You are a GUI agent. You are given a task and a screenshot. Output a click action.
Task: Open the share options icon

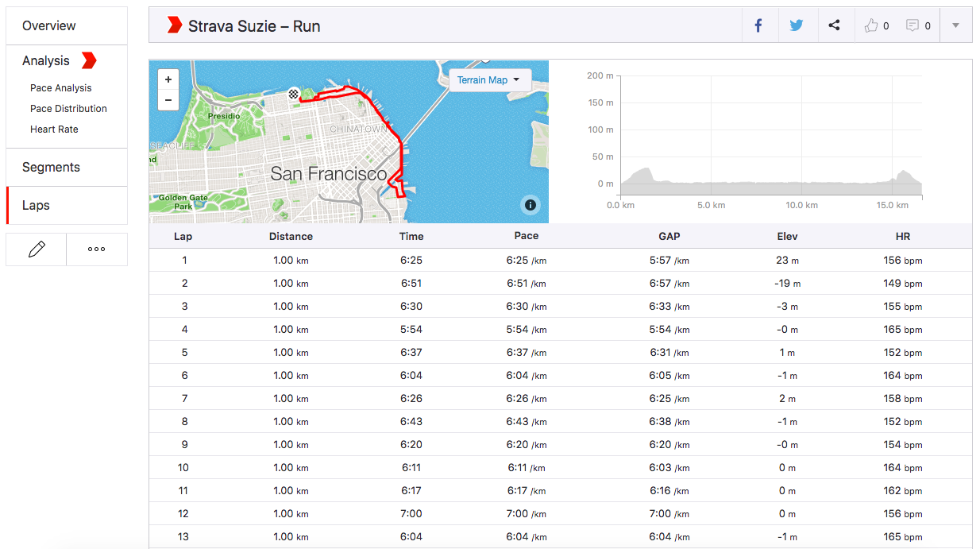835,25
